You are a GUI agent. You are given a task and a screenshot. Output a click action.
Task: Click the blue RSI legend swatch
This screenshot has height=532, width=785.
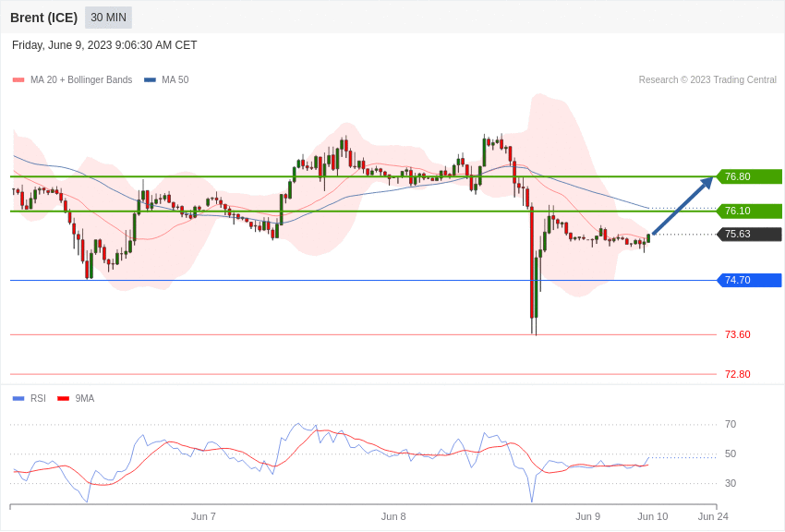pos(18,399)
